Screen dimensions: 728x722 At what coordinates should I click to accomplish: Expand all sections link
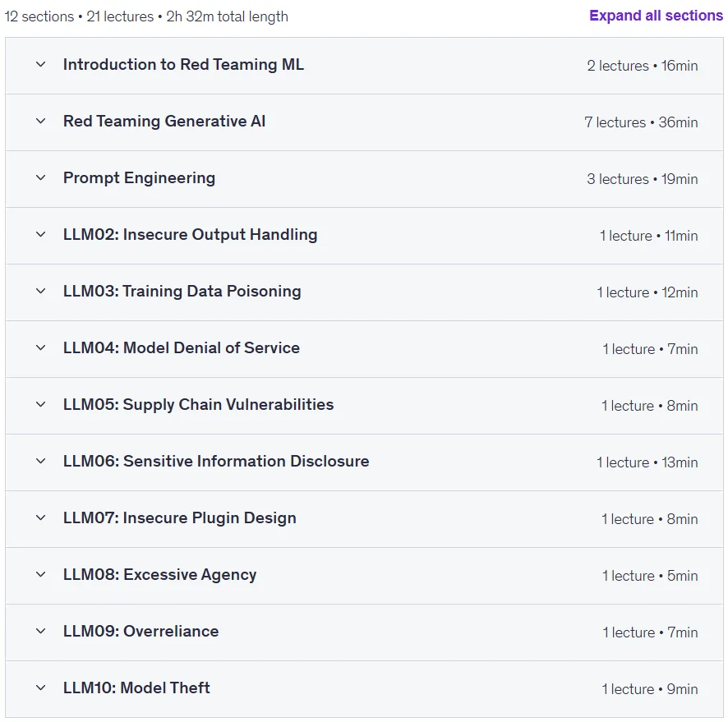point(656,16)
